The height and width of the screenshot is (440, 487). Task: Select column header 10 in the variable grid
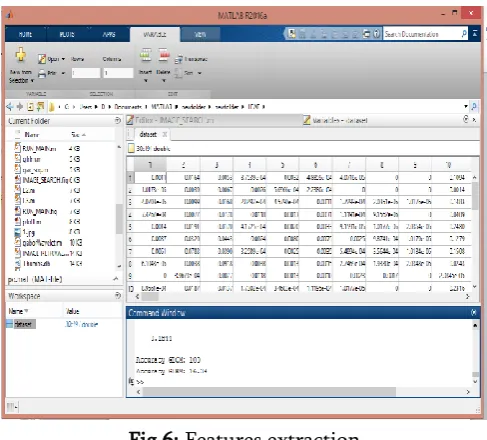[448, 165]
